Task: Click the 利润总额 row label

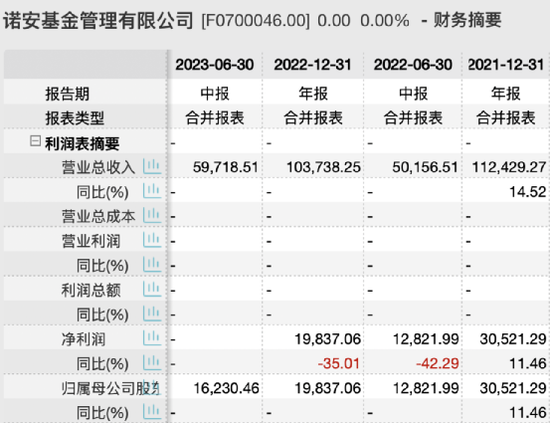Action: tap(91, 290)
